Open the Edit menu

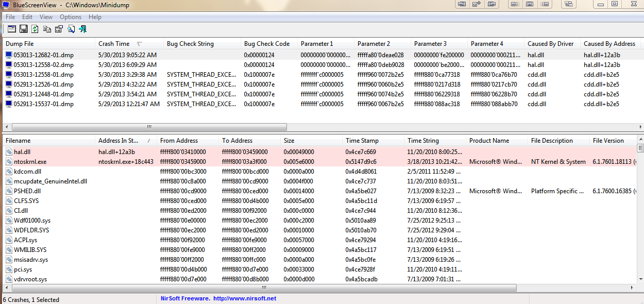point(27,17)
